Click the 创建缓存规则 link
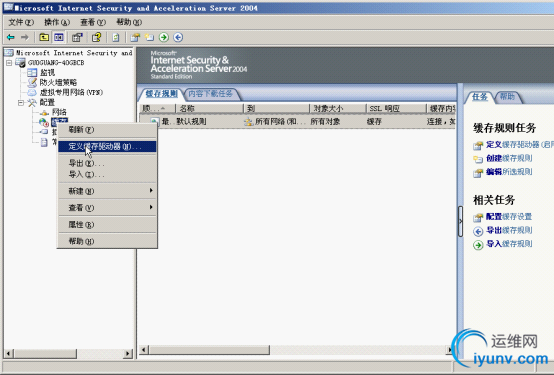Screen dimensions: 554x375 click(509, 158)
